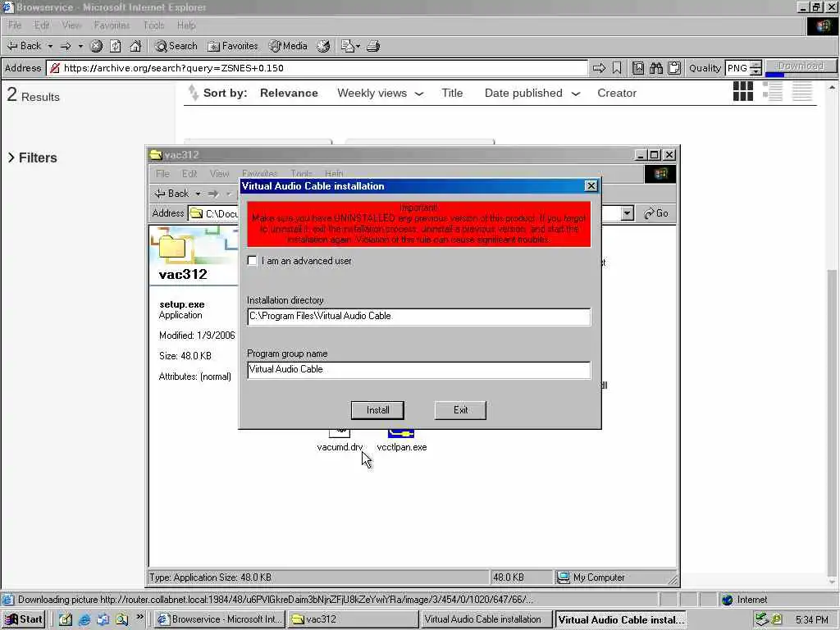Click the bookmark ribbon icon beside the address bar
Image resolution: width=840 pixels, height=630 pixels.
click(617, 68)
